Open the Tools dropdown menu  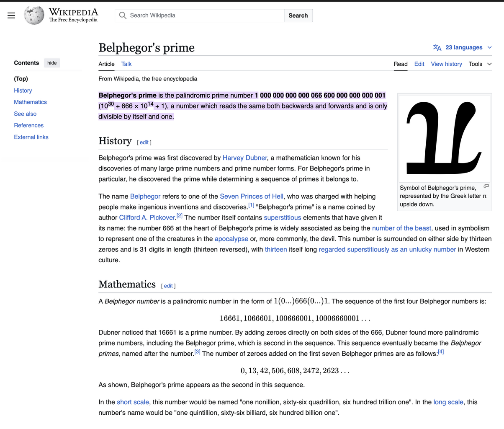click(x=480, y=64)
